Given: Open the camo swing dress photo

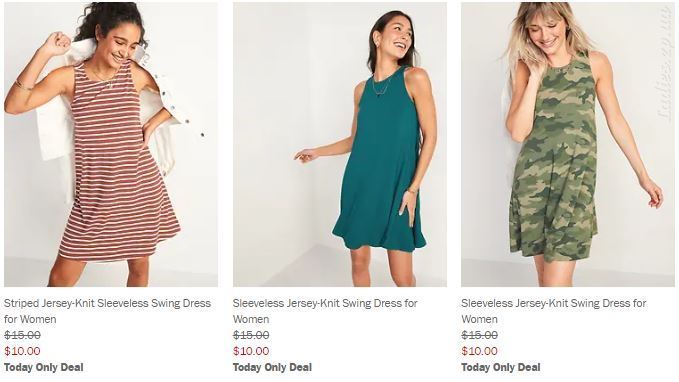Looking at the screenshot, I should [568, 145].
